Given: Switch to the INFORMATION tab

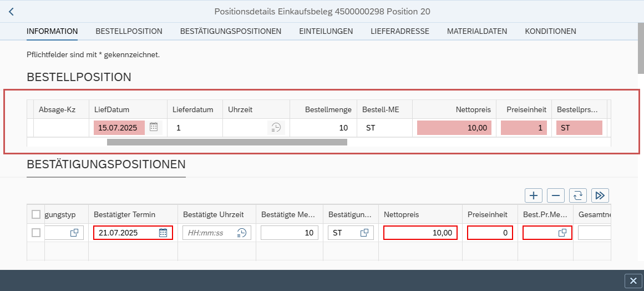Looking at the screenshot, I should 52,31.
